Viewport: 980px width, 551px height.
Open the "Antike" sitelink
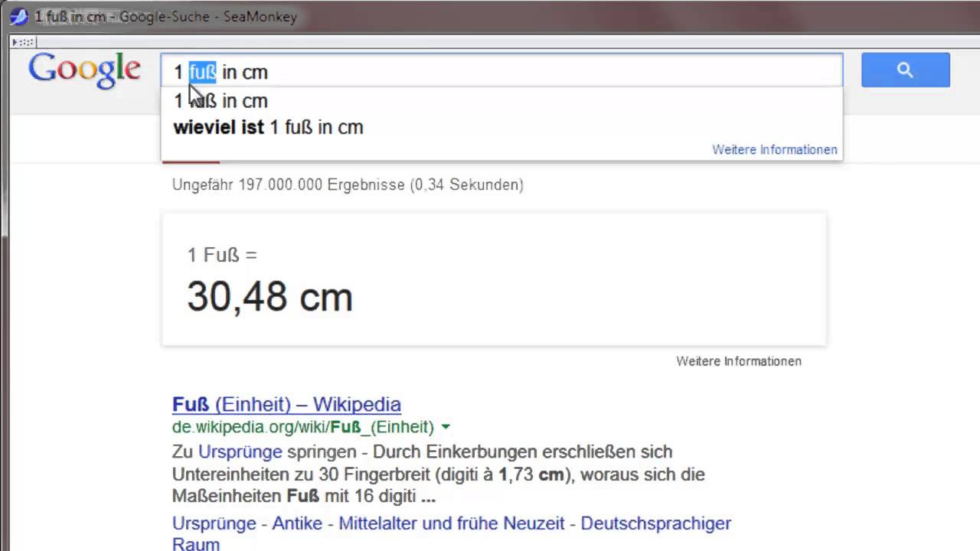[x=296, y=523]
